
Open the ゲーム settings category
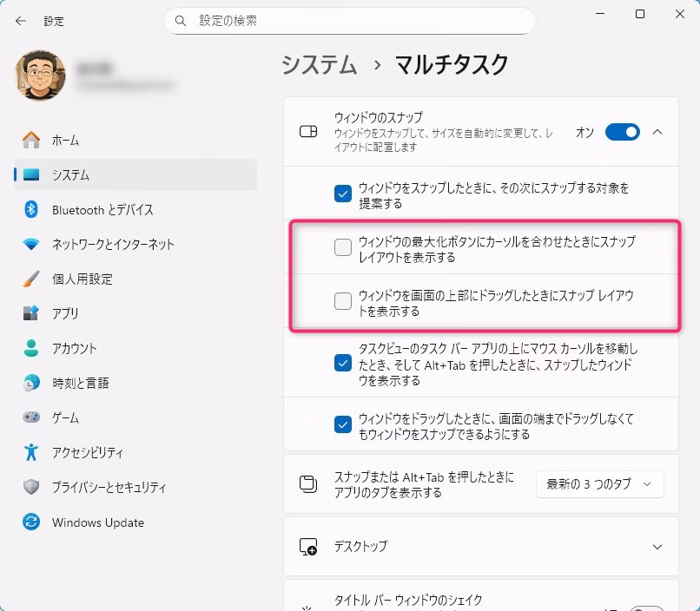[x=65, y=417]
